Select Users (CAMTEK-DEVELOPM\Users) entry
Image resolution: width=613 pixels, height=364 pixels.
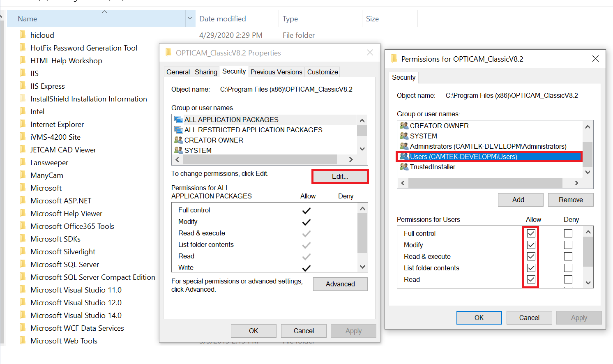pyautogui.click(x=489, y=157)
